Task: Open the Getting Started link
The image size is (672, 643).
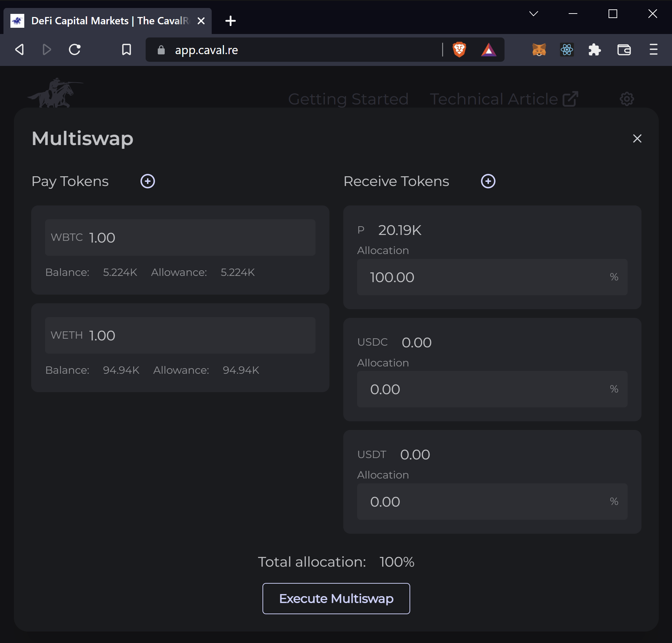Action: [x=348, y=99]
